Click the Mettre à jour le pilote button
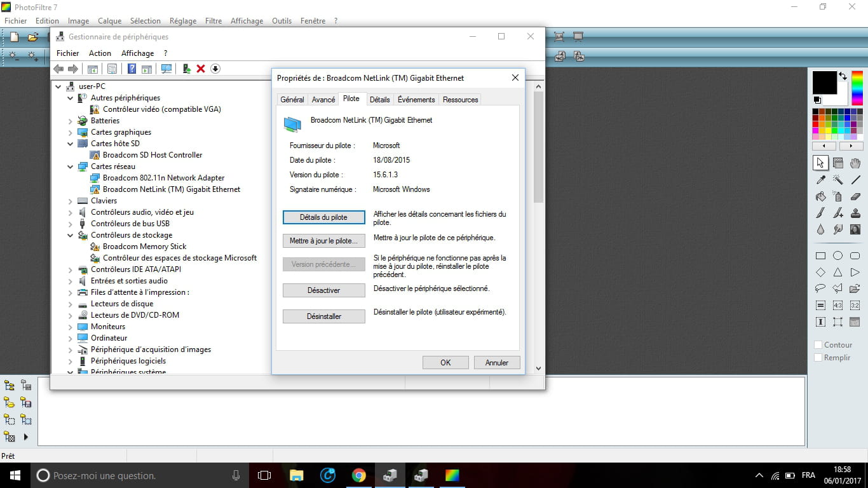Screen dimensions: 868x488 323,241
